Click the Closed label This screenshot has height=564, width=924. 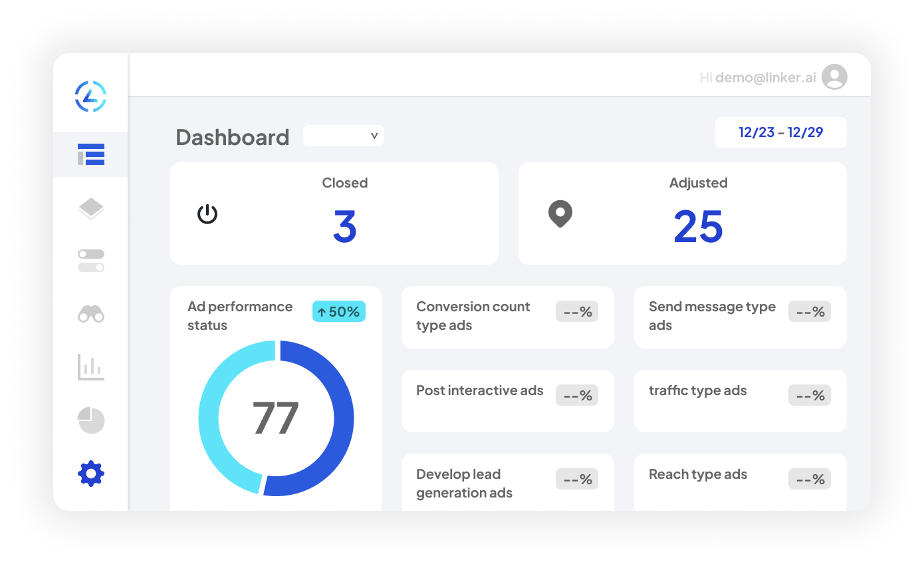tap(345, 183)
